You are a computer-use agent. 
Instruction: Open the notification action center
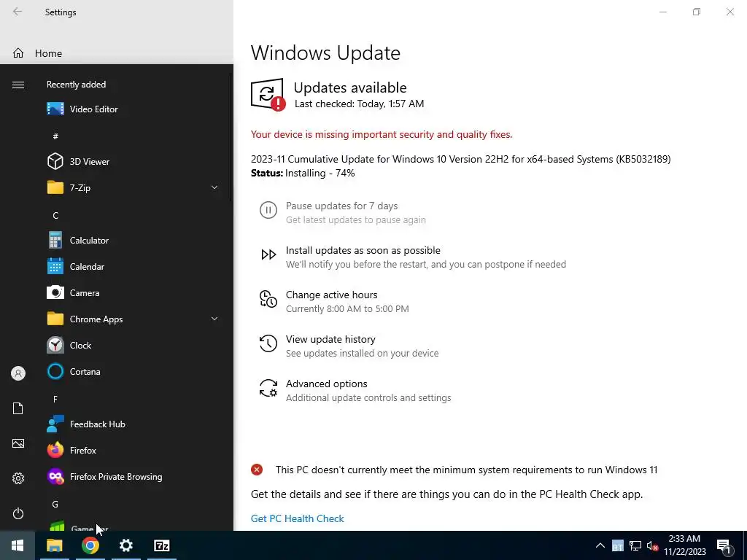(724, 545)
